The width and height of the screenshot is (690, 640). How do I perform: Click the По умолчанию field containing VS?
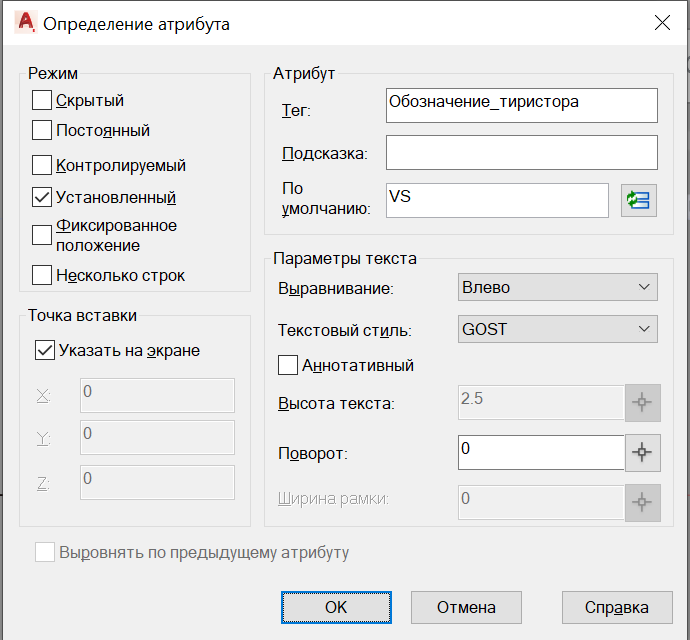[497, 200]
